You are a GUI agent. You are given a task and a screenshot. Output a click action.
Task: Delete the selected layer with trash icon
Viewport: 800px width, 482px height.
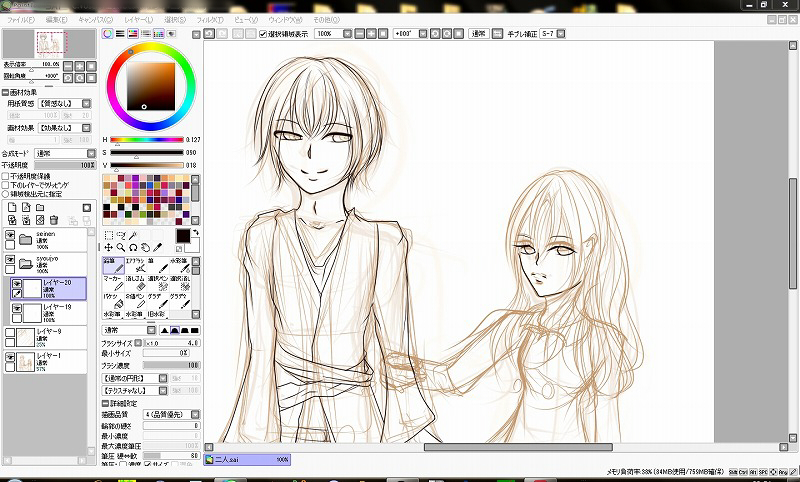tap(54, 220)
